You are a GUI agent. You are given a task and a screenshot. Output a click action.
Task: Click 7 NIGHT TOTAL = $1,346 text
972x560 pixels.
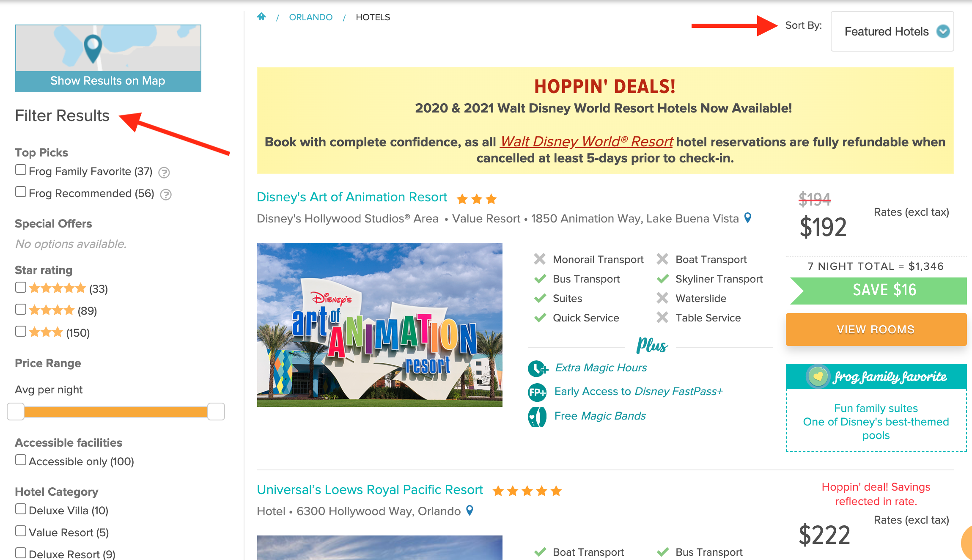click(x=876, y=266)
